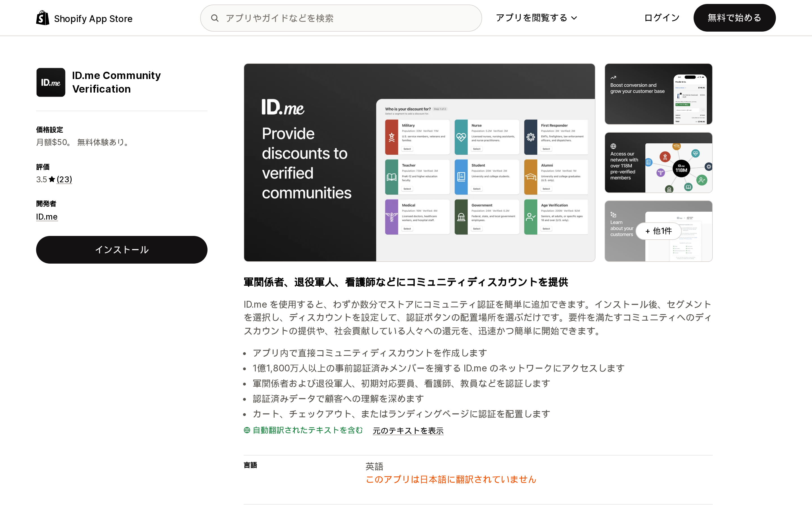
Task: Click the 軍関係者、退役軍人 headline
Action: [406, 282]
